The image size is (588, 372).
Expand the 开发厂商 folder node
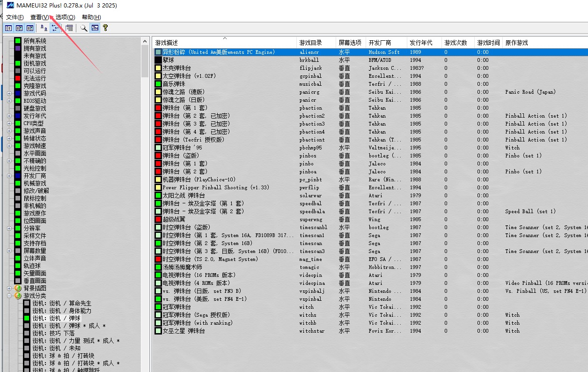click(9, 176)
